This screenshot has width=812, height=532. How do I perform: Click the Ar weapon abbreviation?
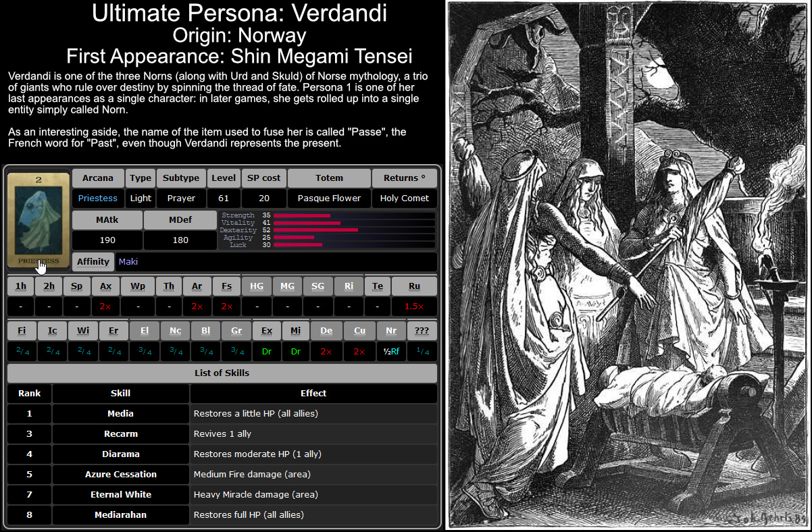pos(197,286)
